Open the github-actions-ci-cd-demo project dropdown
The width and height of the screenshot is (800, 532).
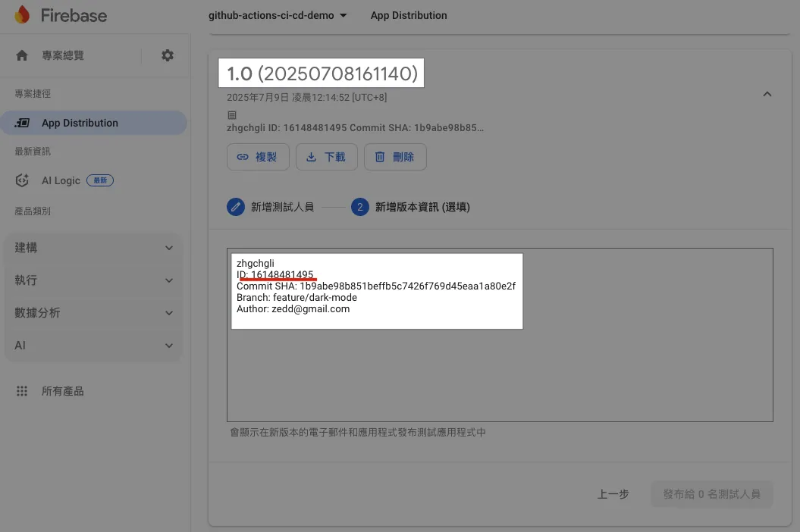(278, 15)
